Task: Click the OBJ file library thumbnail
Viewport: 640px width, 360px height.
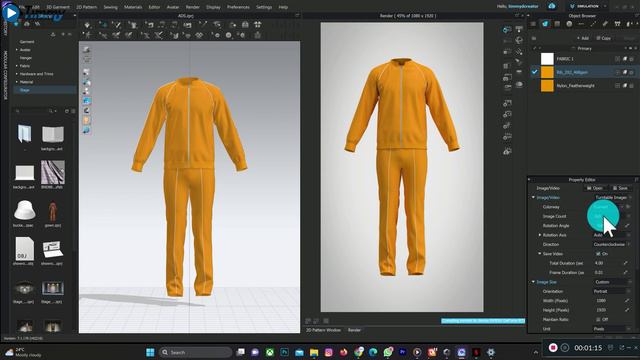Action: click(x=24, y=249)
